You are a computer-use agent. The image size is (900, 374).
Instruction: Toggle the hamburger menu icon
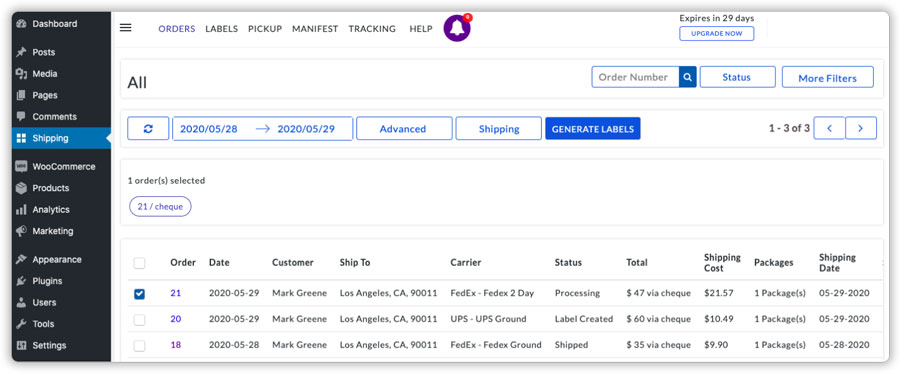(126, 28)
